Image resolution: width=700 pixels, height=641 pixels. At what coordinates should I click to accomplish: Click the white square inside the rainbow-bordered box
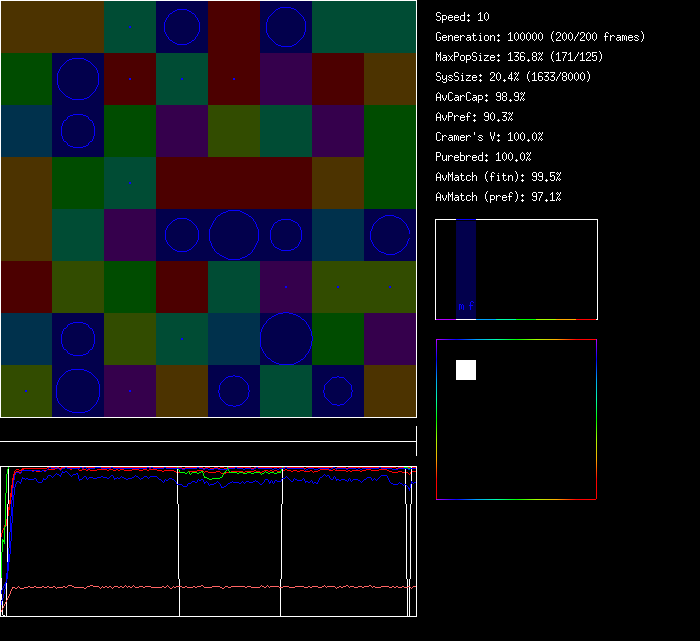466,370
